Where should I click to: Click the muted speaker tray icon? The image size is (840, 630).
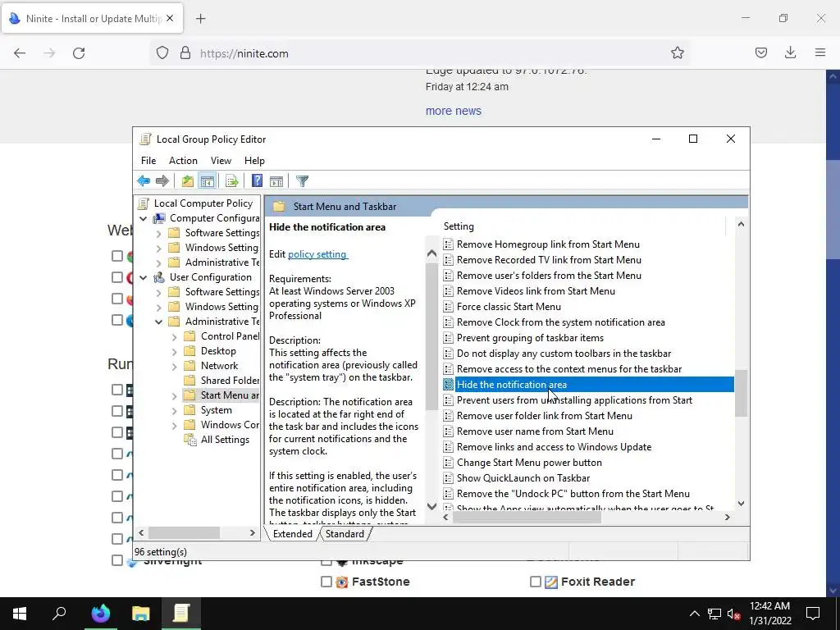(734, 614)
